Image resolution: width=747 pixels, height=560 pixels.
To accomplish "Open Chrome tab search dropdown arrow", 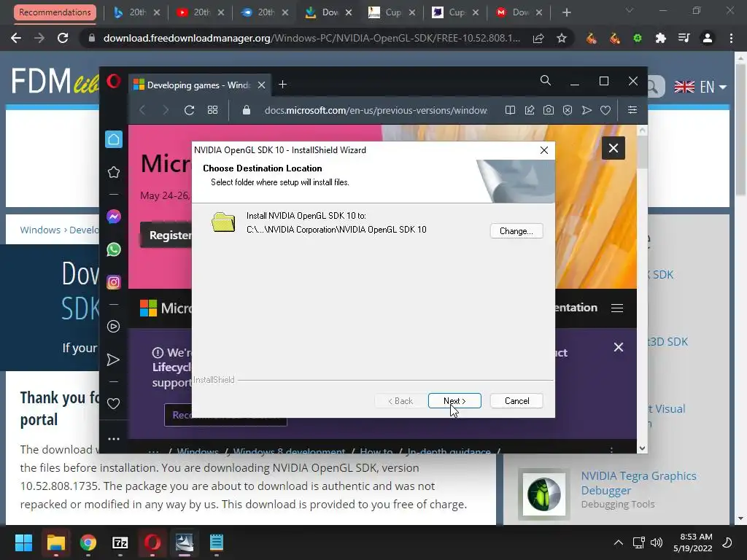I will 630,10.
